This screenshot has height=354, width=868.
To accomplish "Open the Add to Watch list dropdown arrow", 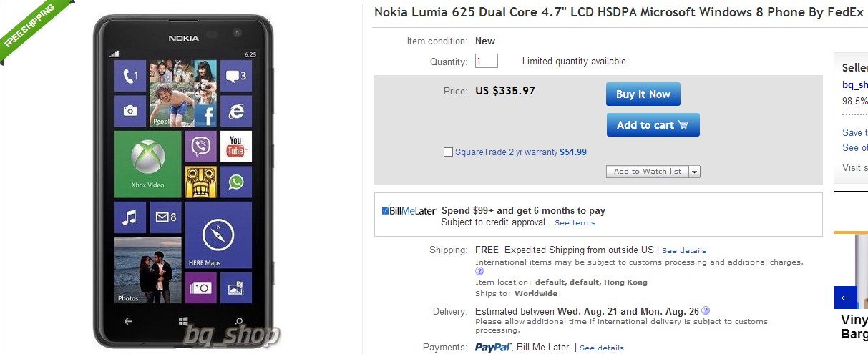I will pyautogui.click(x=694, y=172).
